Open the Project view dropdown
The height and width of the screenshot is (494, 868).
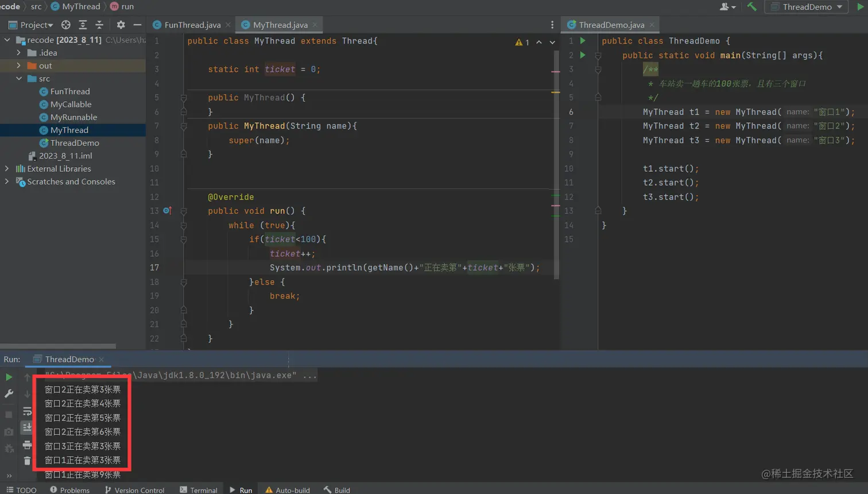coord(31,25)
